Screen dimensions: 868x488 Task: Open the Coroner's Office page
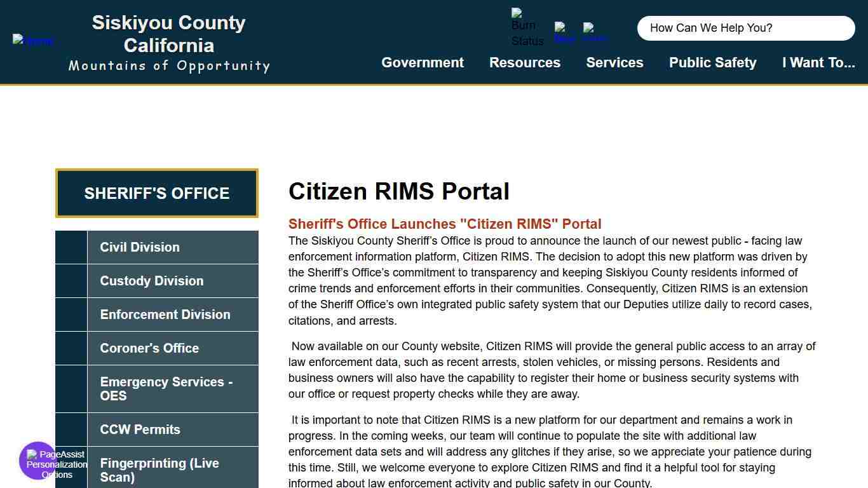pos(149,348)
